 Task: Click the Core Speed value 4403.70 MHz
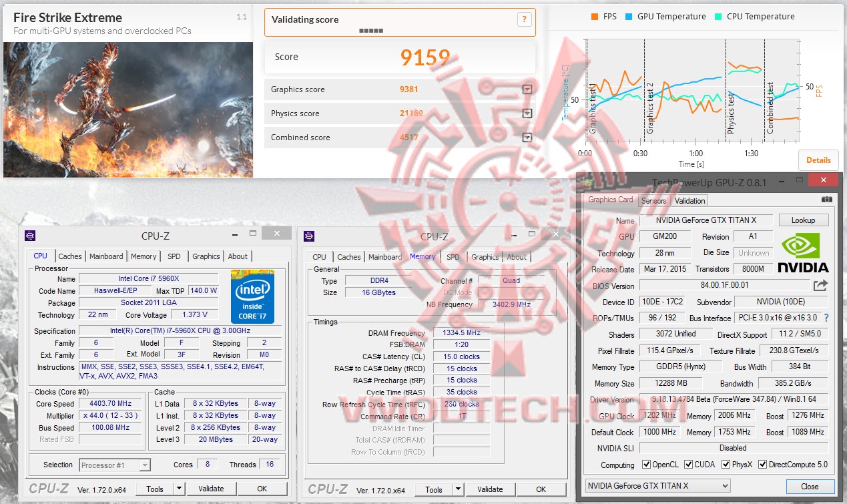pos(110,404)
